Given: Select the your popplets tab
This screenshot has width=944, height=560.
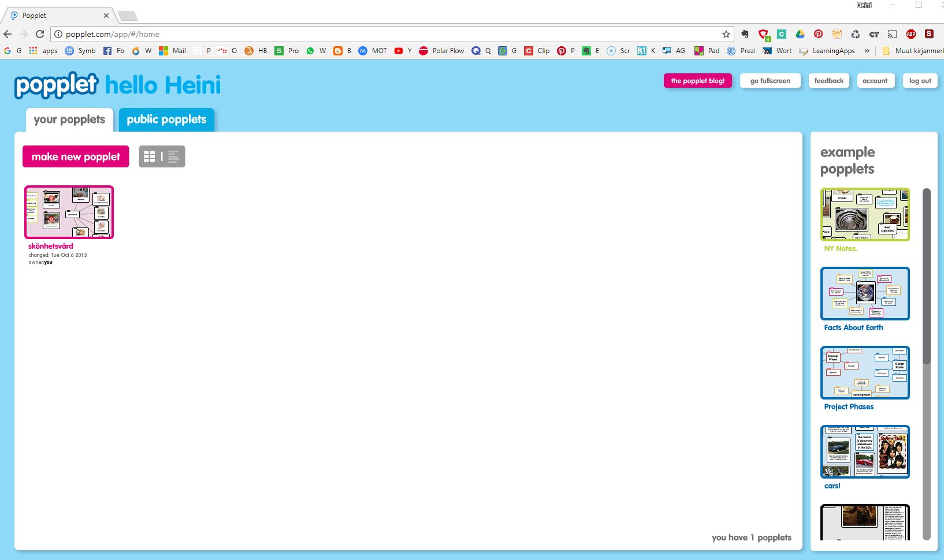Looking at the screenshot, I should (69, 120).
